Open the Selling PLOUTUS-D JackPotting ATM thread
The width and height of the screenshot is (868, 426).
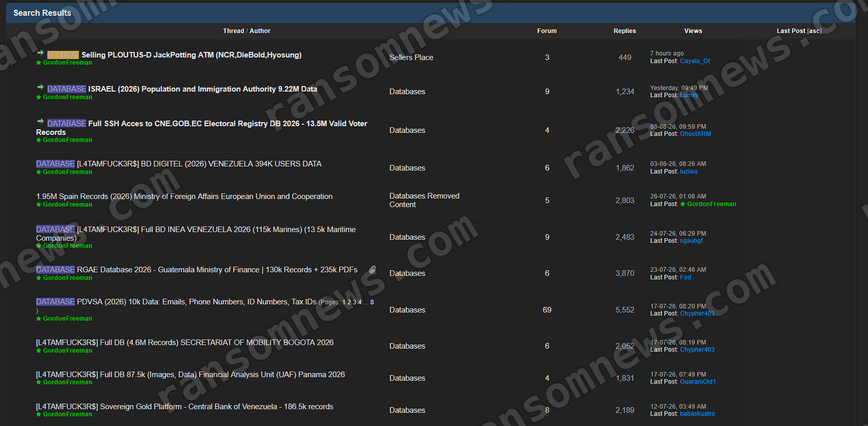pos(191,55)
